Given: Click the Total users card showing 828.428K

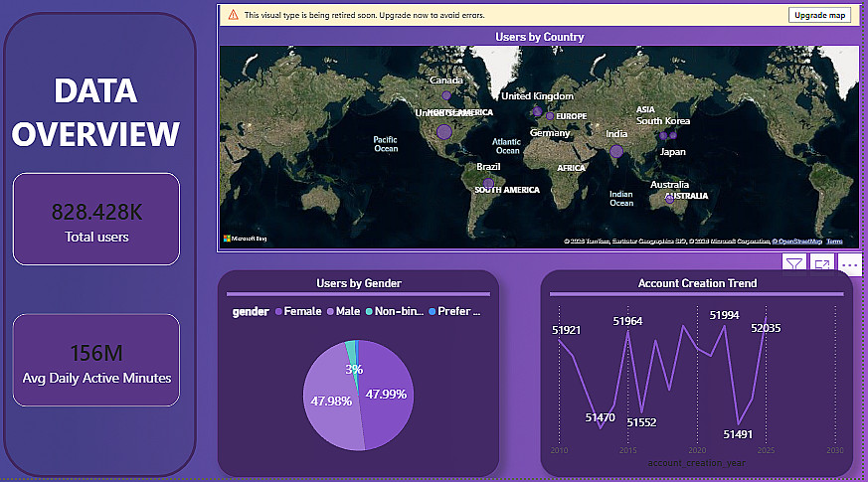Looking at the screenshot, I should (x=96, y=220).
